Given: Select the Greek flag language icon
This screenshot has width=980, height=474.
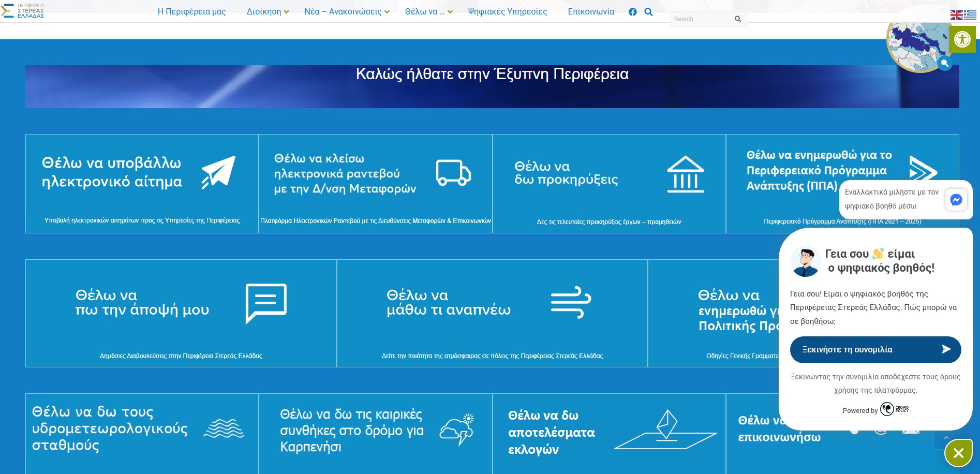Looking at the screenshot, I should coord(970,15).
